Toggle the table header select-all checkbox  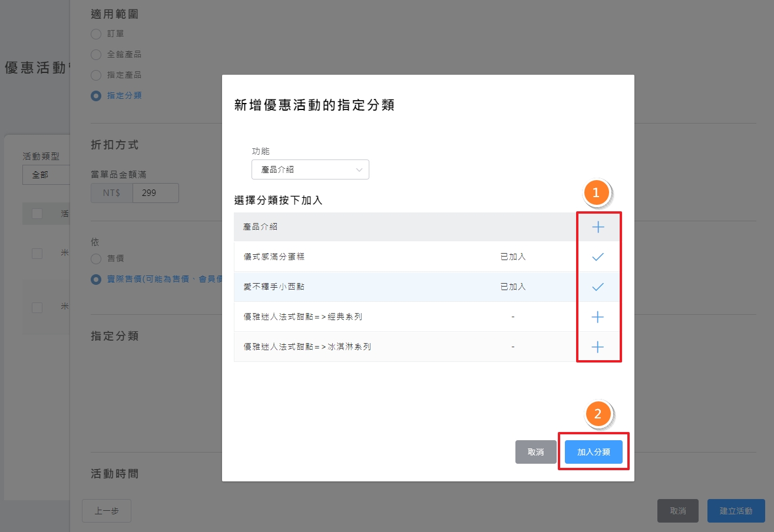[x=37, y=214]
